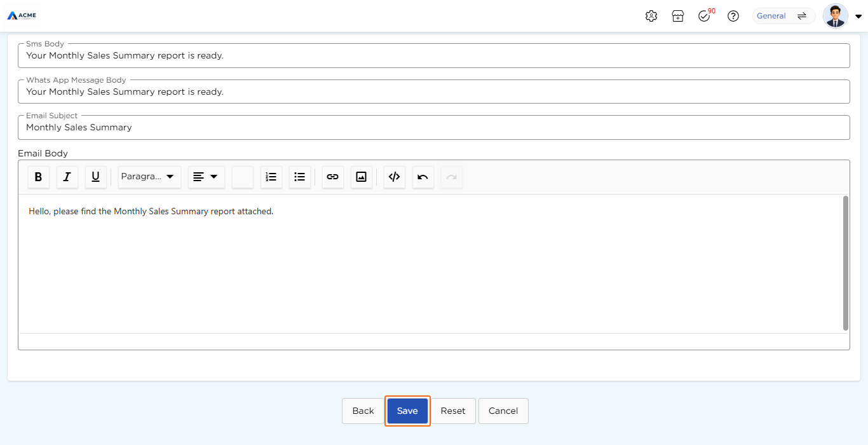Toggle italic formatting in email body

click(x=67, y=177)
